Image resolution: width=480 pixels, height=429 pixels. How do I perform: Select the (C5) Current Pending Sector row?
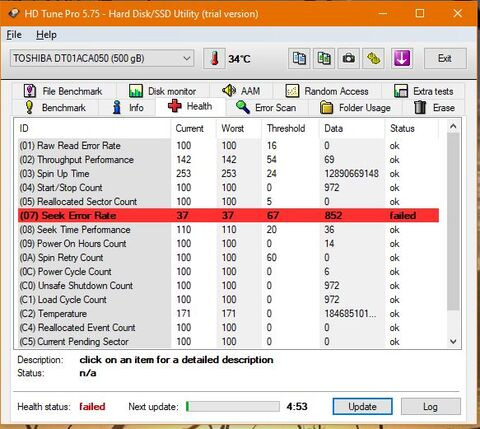coord(228,342)
